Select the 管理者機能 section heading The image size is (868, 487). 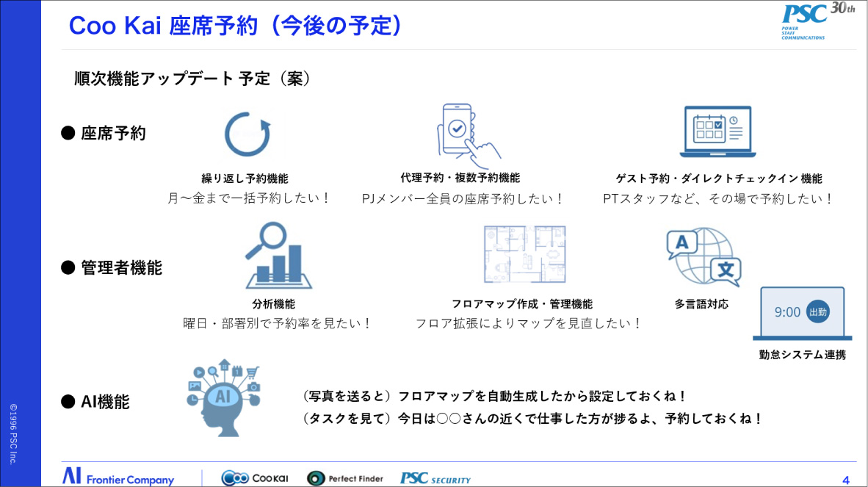[112, 268]
